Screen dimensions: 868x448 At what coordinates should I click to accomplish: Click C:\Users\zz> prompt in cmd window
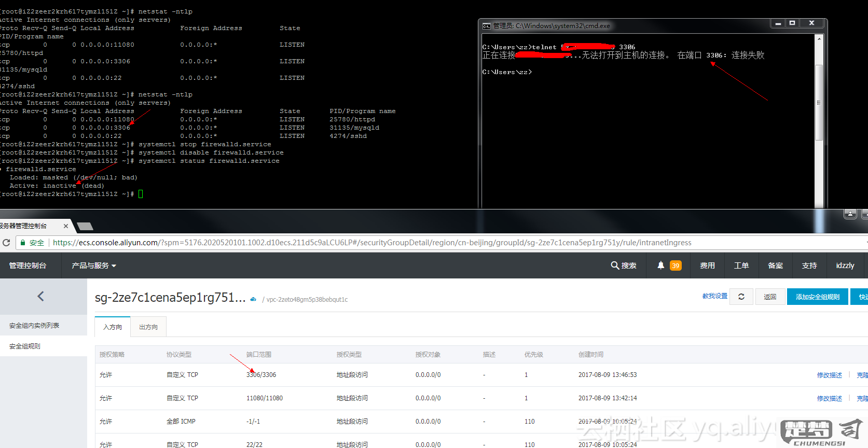click(x=507, y=72)
